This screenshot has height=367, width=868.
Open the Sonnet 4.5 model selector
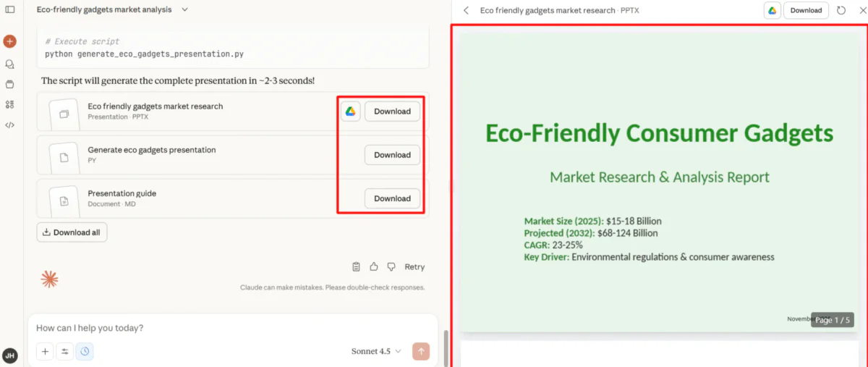(x=376, y=351)
